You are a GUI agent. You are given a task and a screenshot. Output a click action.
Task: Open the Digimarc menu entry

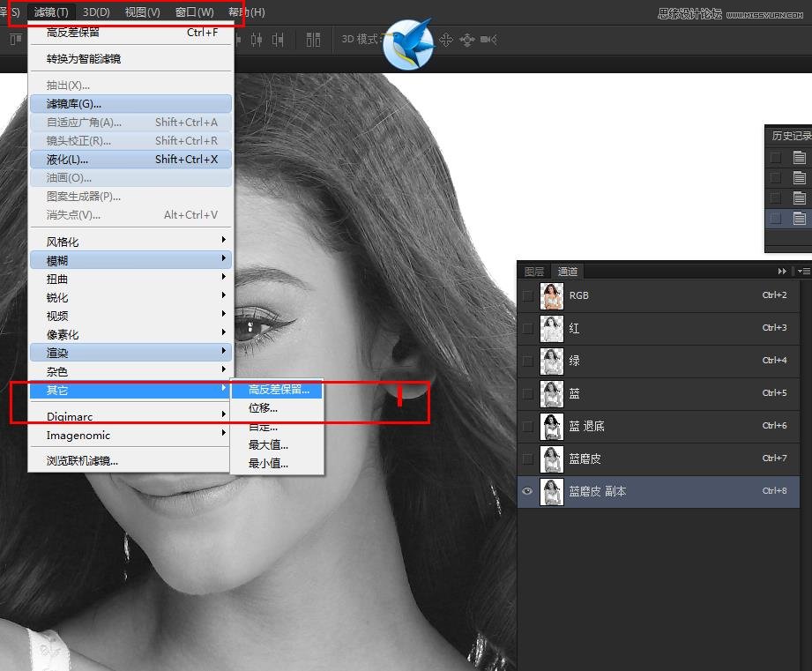click(130, 416)
